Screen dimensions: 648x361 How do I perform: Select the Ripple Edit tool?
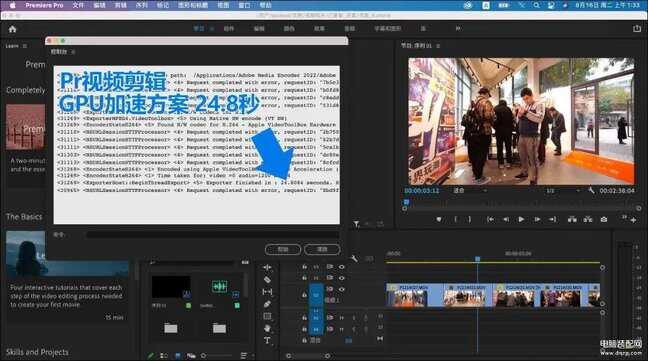click(x=267, y=268)
